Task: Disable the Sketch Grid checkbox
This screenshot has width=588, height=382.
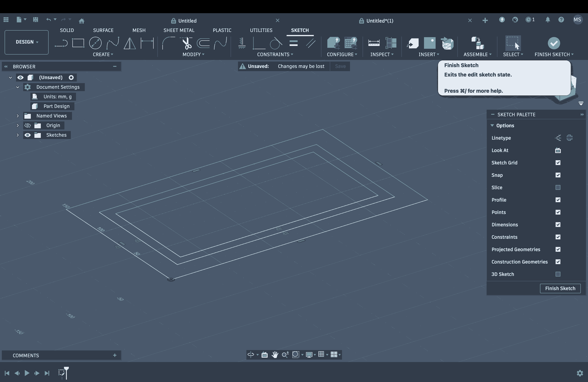Action: point(558,163)
